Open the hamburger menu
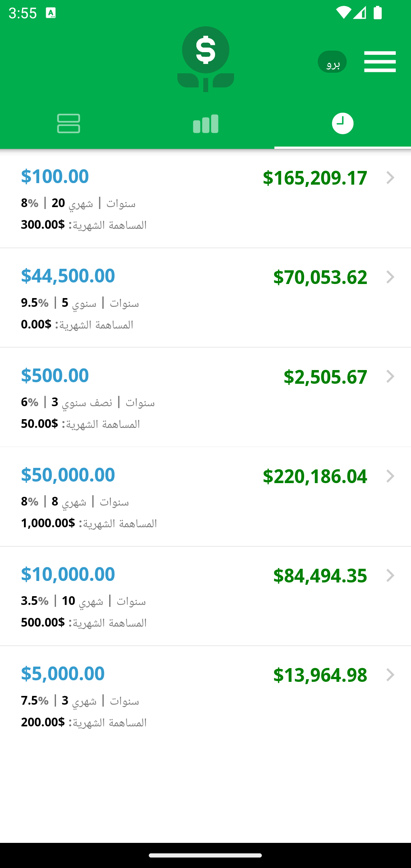The height and width of the screenshot is (868, 411). click(380, 61)
